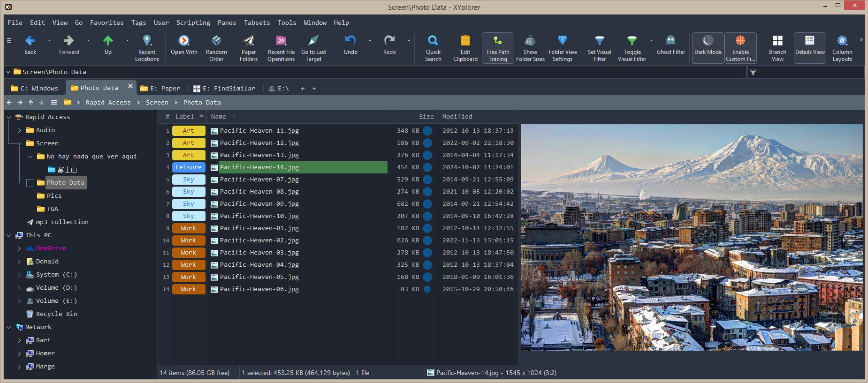Click Toggle Visual Filter button
This screenshot has height=383, width=868.
[632, 48]
